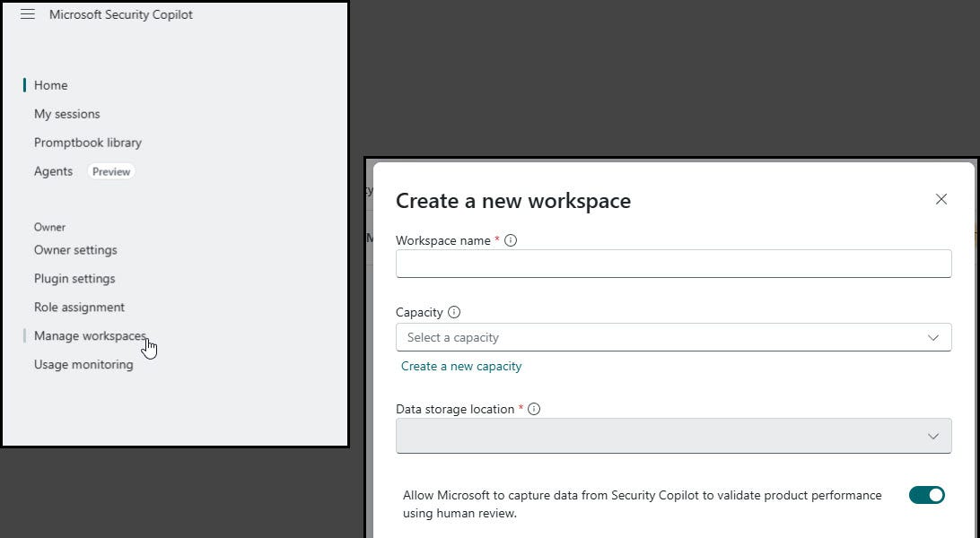Toggle off Microsoft data capture for human review
Viewport: 980px width, 538px height.
[x=927, y=495]
